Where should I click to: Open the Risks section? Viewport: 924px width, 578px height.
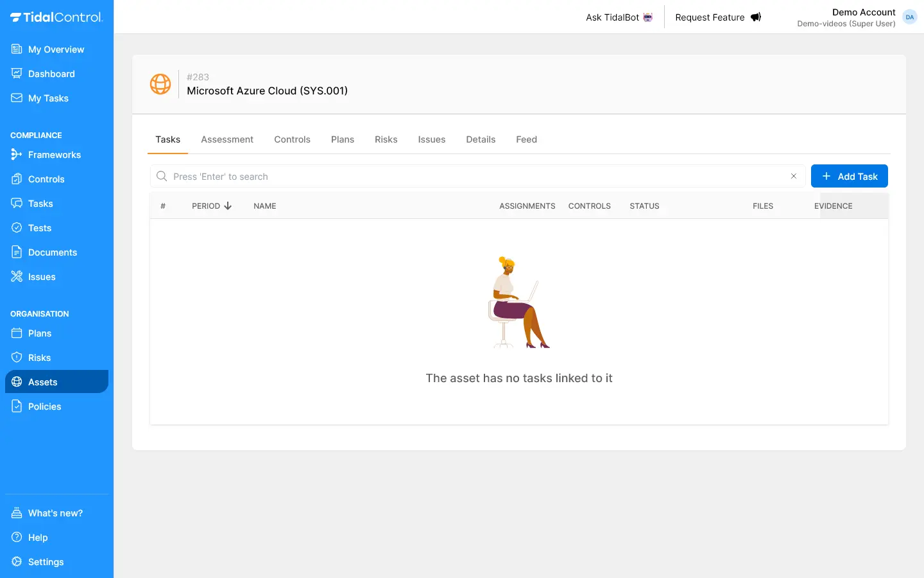39,358
